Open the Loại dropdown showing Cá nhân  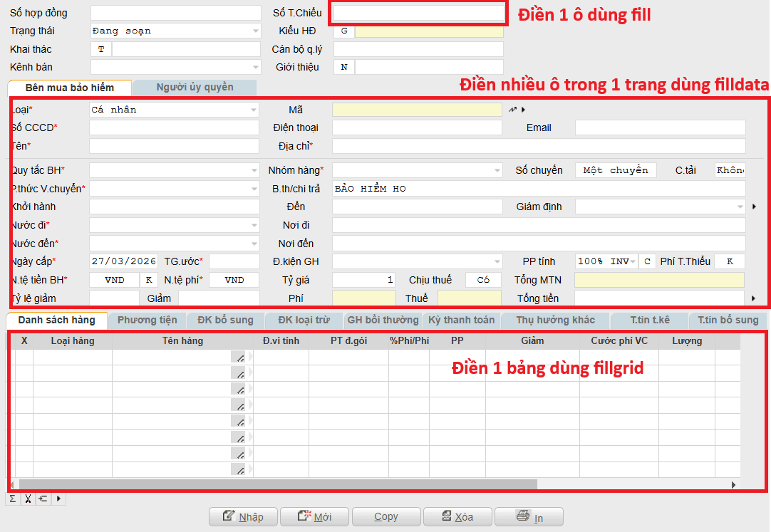coord(174,110)
